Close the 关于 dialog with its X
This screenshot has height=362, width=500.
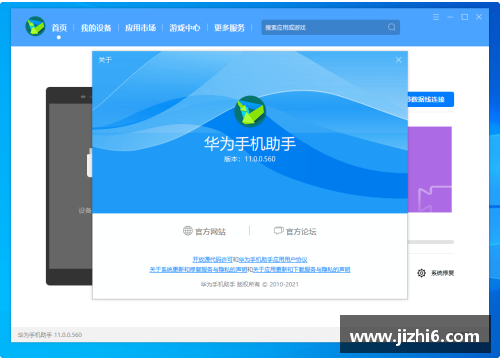coord(398,60)
